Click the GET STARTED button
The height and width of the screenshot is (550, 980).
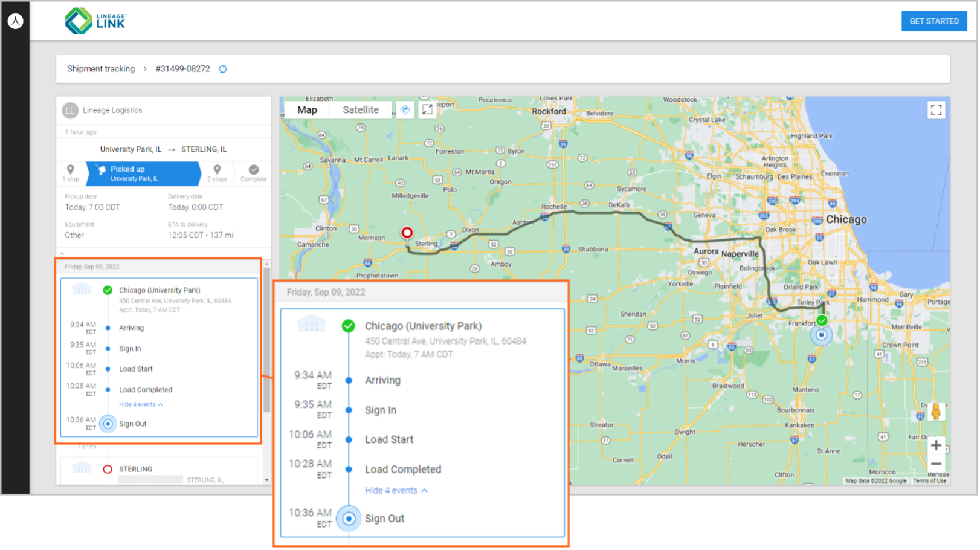coord(933,21)
